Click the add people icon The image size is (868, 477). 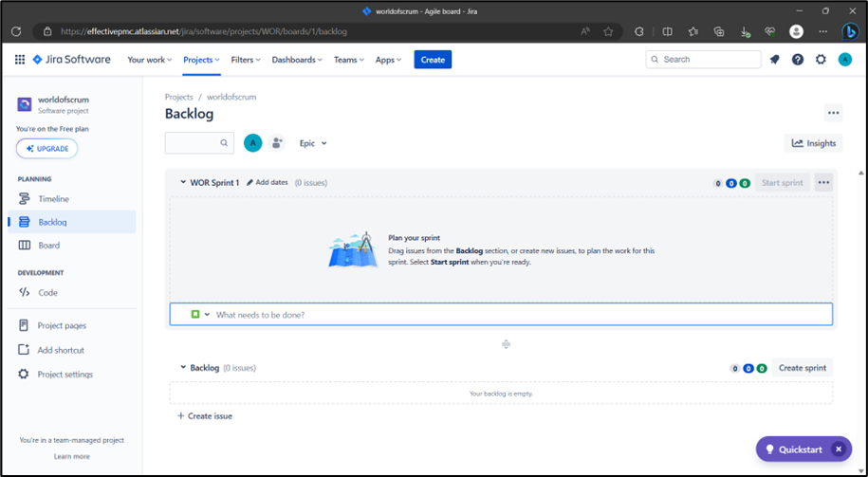coord(277,143)
